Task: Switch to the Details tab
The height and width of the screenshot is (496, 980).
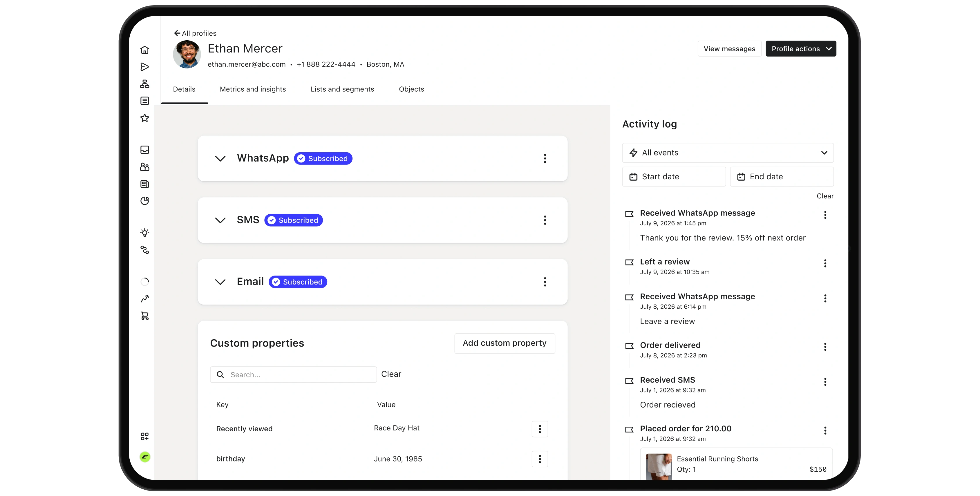Action: coord(184,89)
